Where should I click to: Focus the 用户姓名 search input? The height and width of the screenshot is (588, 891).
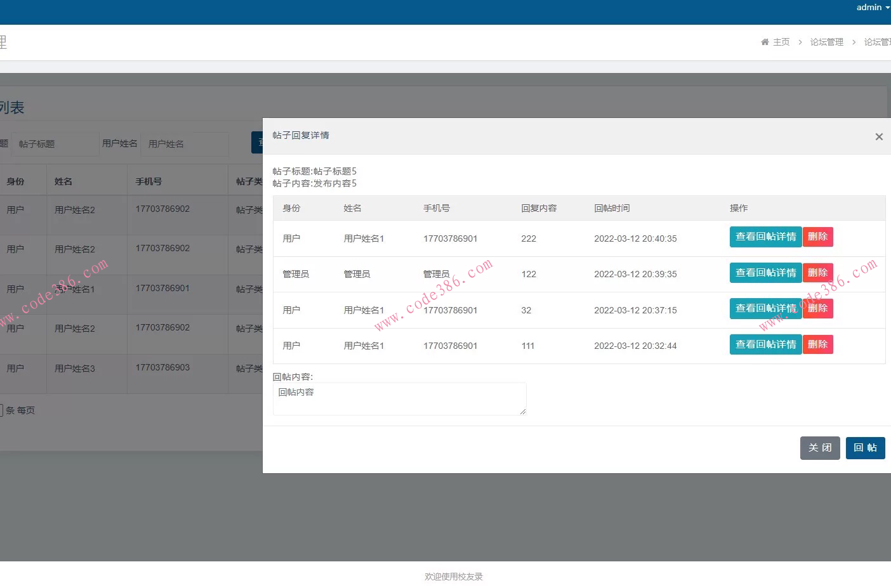pyautogui.click(x=185, y=144)
